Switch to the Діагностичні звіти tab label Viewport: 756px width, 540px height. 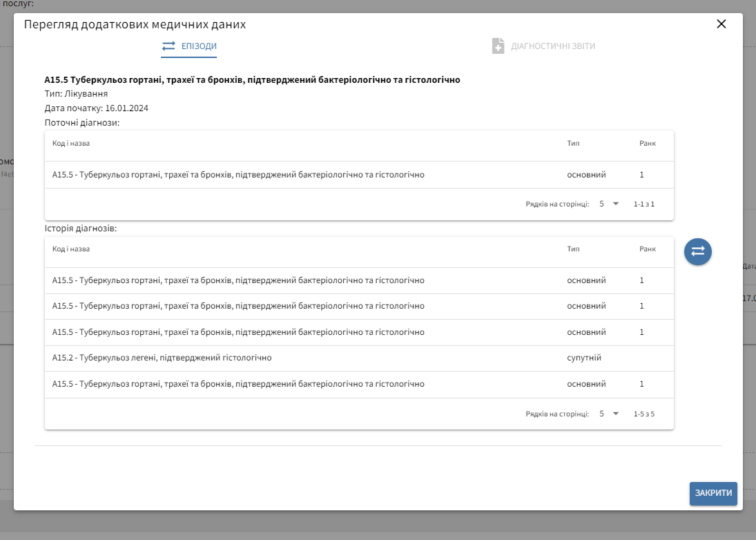552,46
